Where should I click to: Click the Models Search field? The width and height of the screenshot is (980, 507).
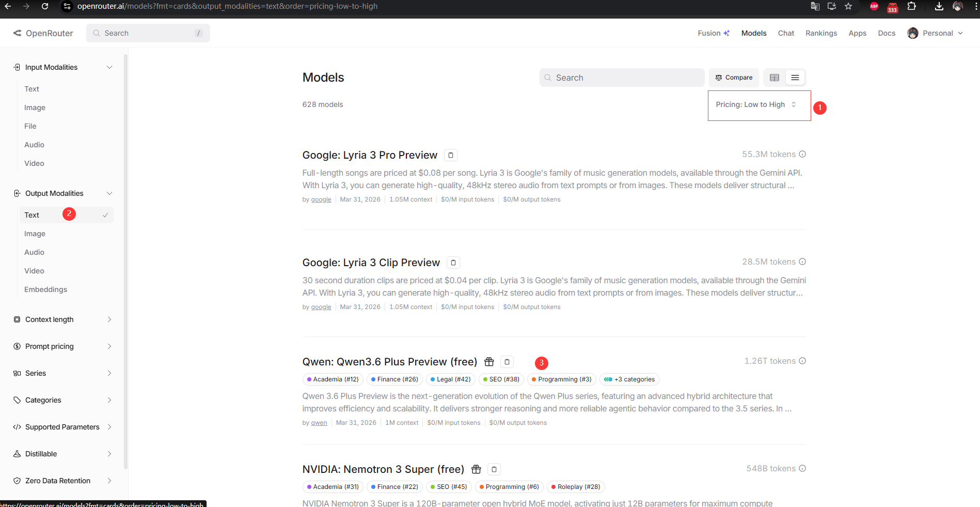pyautogui.click(x=622, y=78)
